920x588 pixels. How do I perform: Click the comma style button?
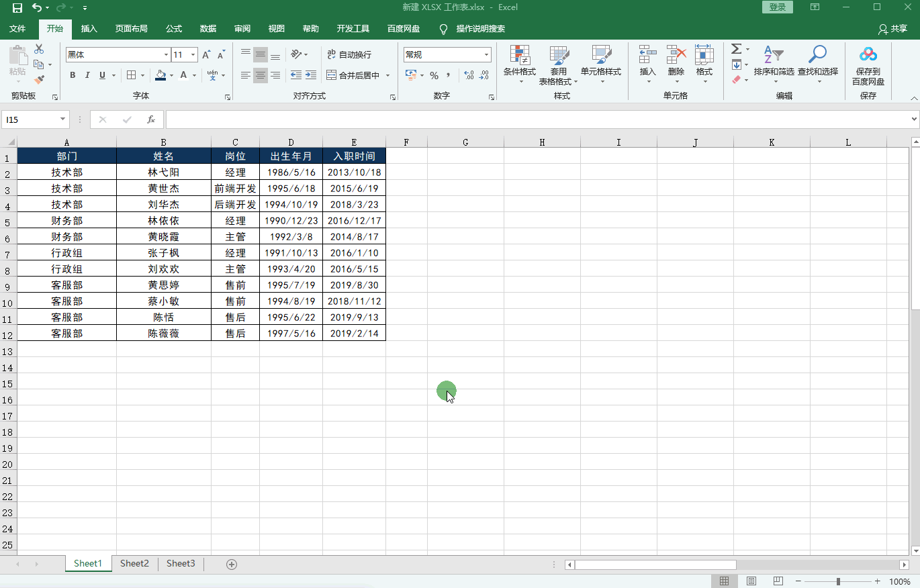click(448, 75)
